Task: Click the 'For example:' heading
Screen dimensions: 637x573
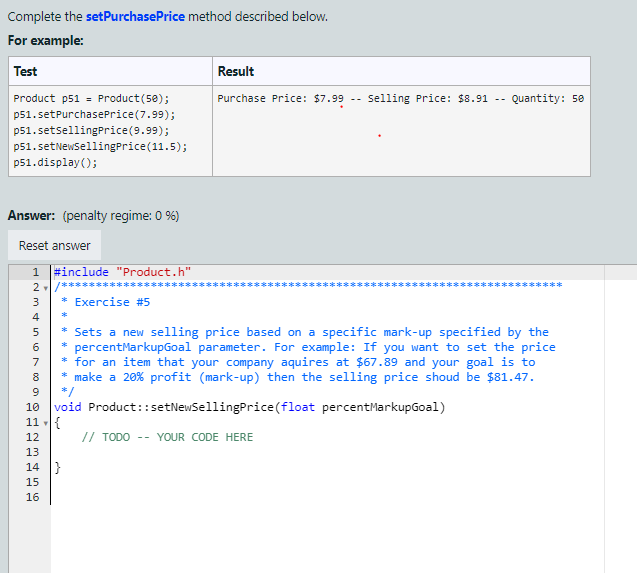Action: (46, 41)
